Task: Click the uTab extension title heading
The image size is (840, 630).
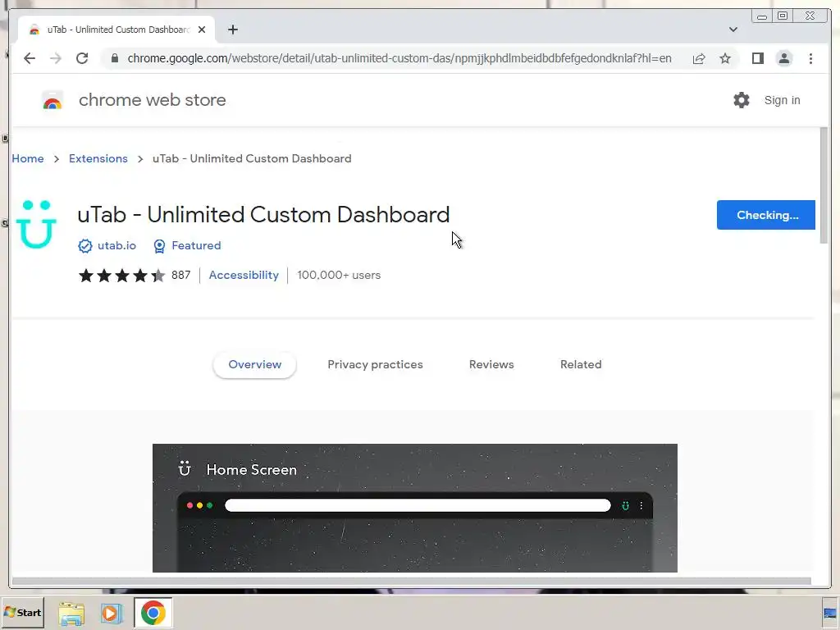Action: (263, 215)
